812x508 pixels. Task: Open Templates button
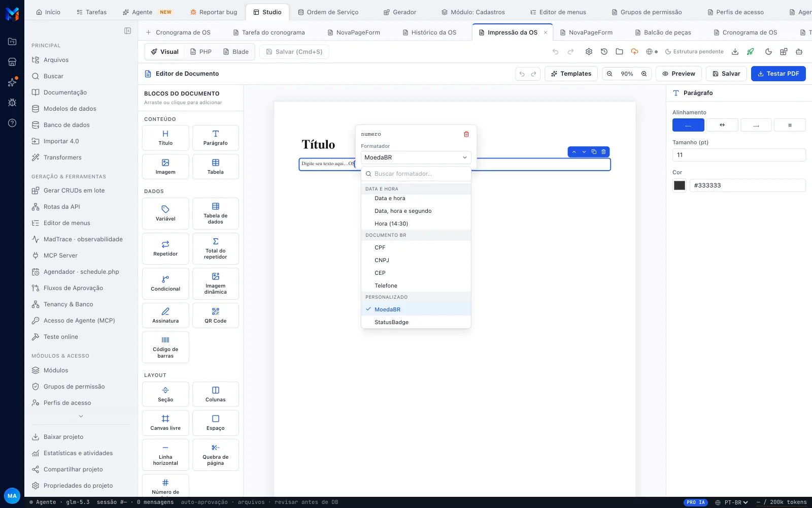(571, 74)
